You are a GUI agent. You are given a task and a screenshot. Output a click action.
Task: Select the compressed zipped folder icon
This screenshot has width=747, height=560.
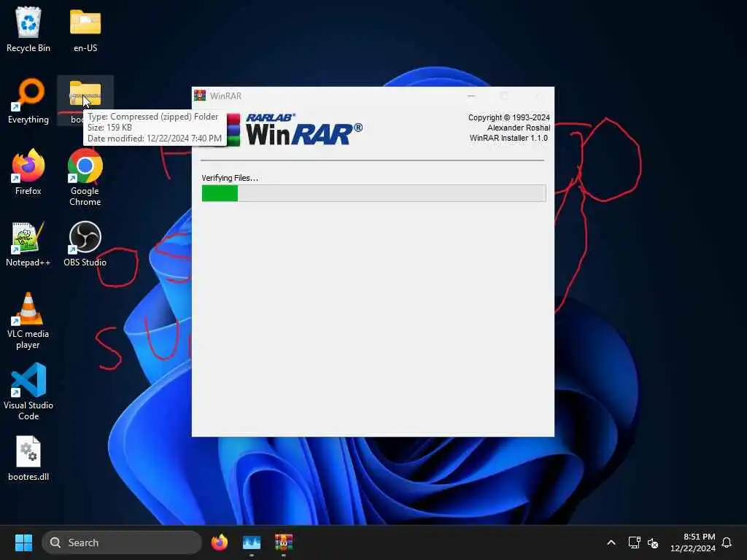(85, 93)
